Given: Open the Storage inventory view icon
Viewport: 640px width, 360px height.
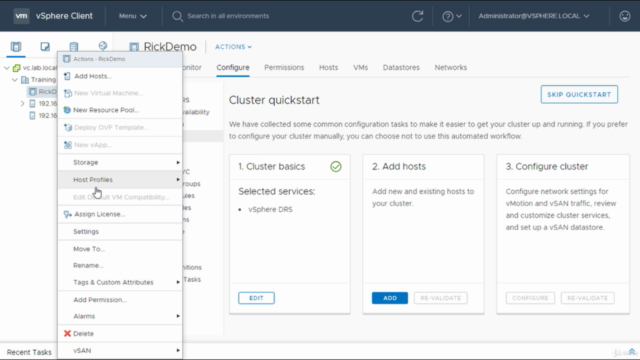Looking at the screenshot, I should click(x=74, y=47).
